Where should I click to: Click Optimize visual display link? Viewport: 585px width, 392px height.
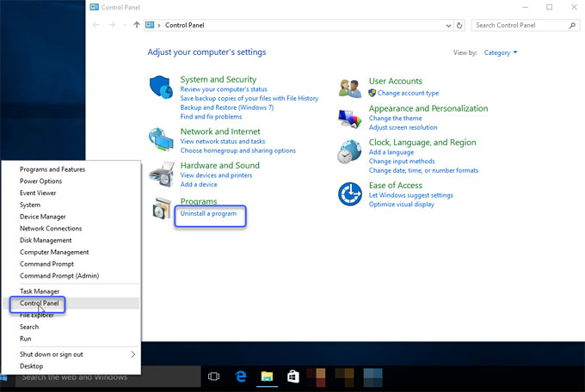tap(402, 205)
